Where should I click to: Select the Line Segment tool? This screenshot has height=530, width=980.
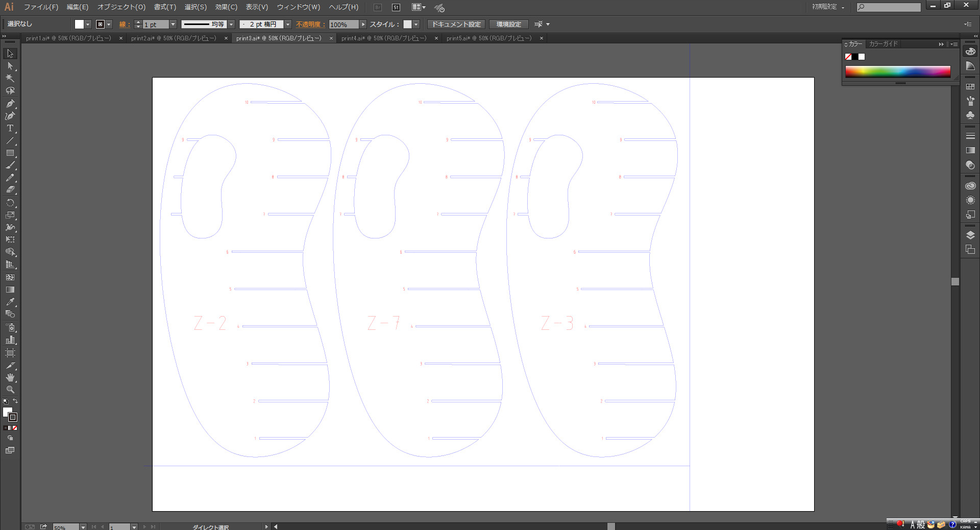pyautogui.click(x=10, y=140)
